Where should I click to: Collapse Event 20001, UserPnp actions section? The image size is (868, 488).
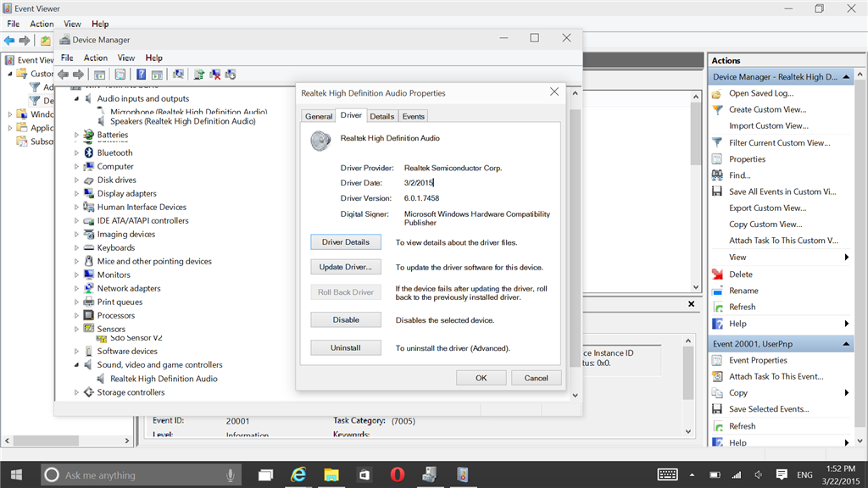point(846,344)
